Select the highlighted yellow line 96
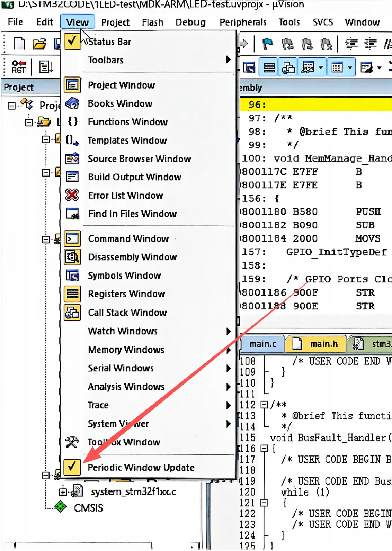Viewport: 392px width, 551px height. point(315,105)
